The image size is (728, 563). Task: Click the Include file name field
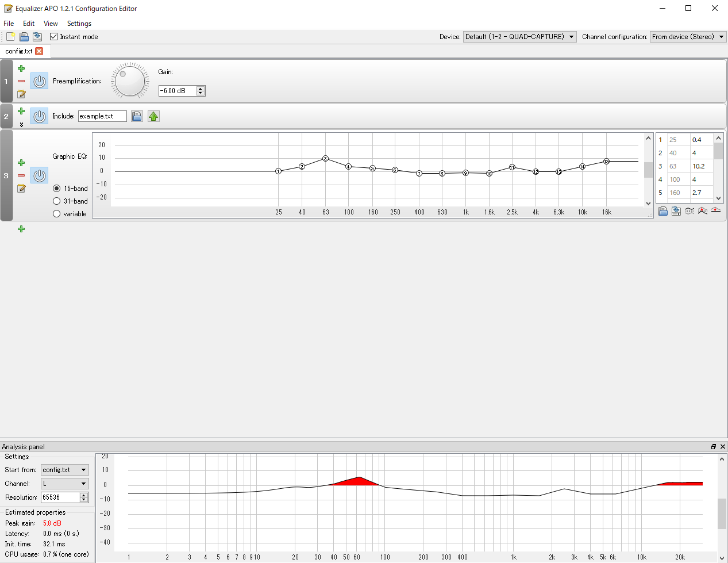click(102, 116)
